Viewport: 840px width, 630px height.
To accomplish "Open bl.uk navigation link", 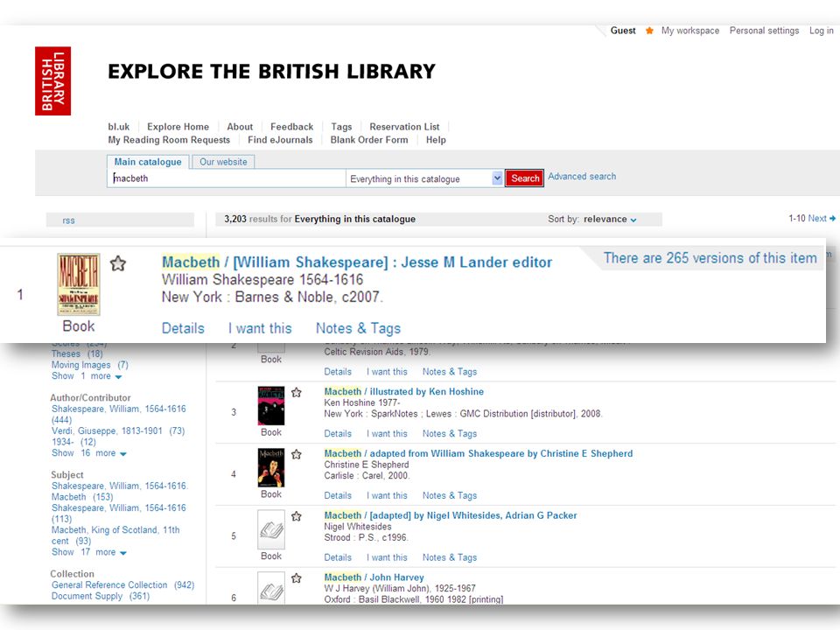I will [x=119, y=127].
